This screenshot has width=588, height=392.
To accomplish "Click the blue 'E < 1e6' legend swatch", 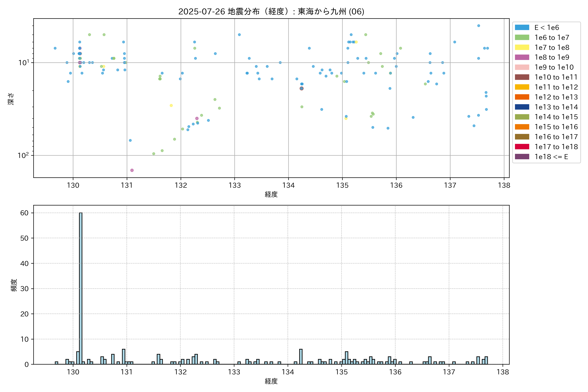I will point(522,27).
